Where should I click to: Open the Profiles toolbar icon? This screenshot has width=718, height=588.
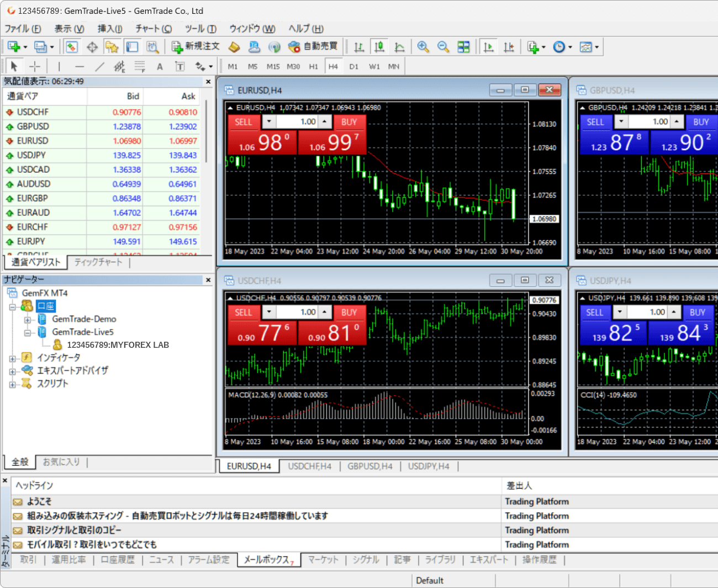[x=40, y=47]
